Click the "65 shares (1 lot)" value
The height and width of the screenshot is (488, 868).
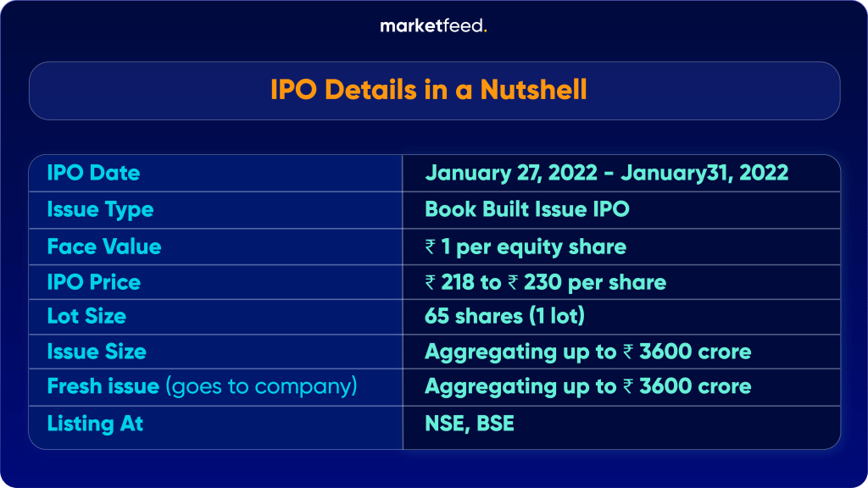(x=504, y=317)
